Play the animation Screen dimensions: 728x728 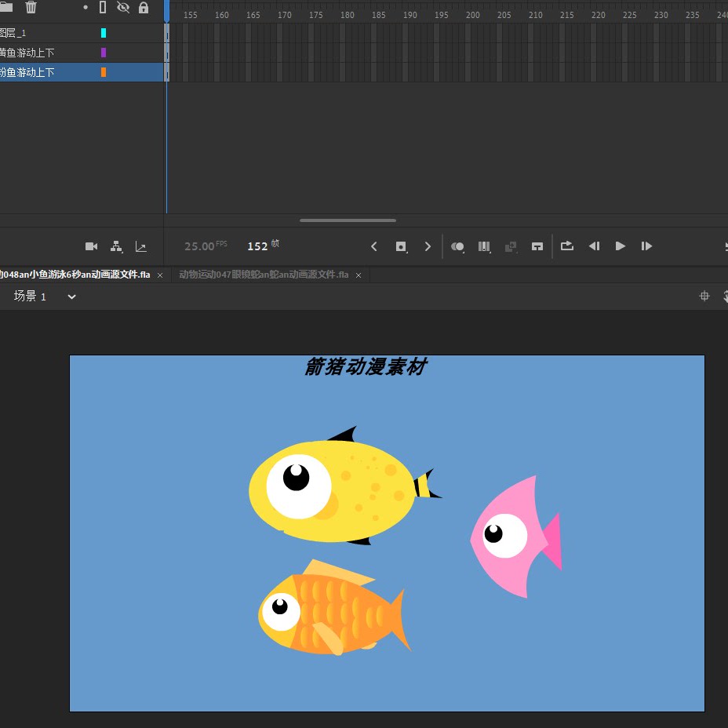click(620, 246)
